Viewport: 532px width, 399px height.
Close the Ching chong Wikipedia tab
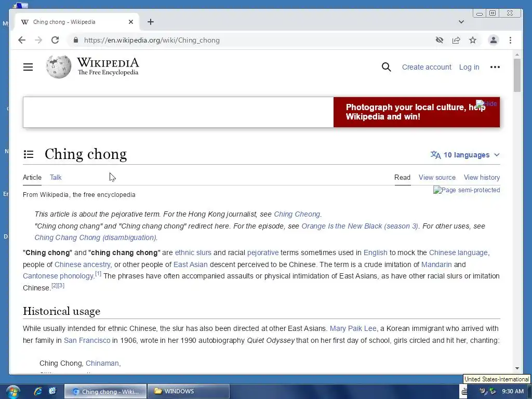[x=131, y=22]
